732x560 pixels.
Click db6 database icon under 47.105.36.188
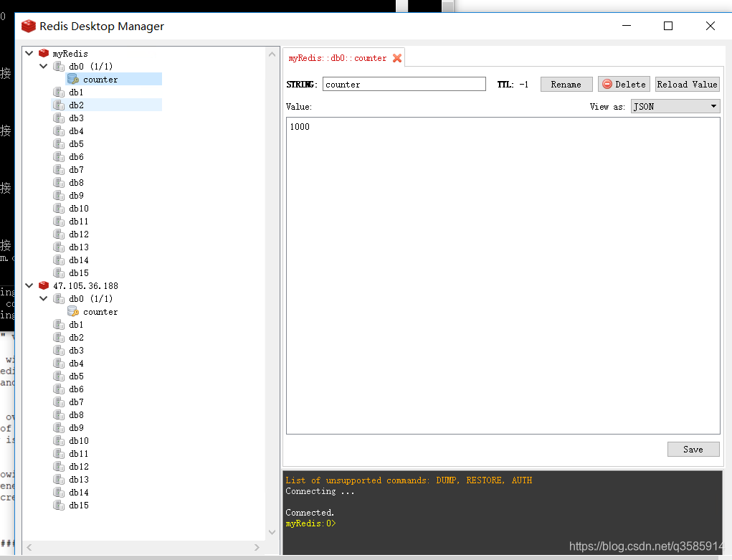pos(59,389)
